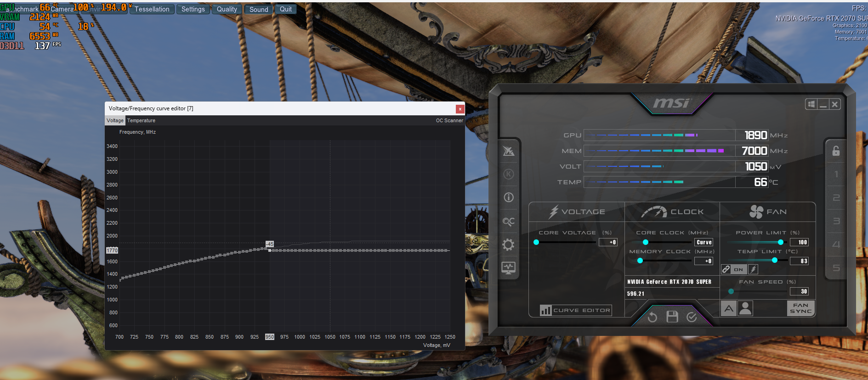Click the fan speed slider handle
Viewport: 868px width, 380px height.
click(x=731, y=291)
